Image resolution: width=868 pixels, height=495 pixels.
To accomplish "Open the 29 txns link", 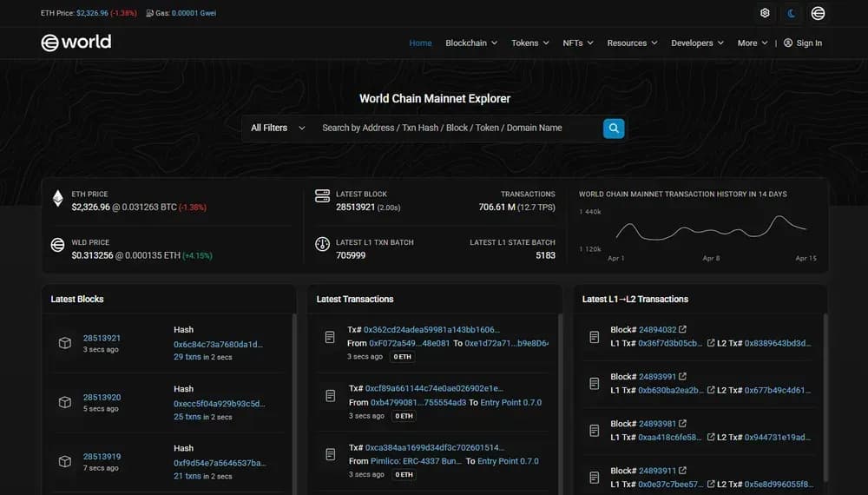I will (x=187, y=357).
